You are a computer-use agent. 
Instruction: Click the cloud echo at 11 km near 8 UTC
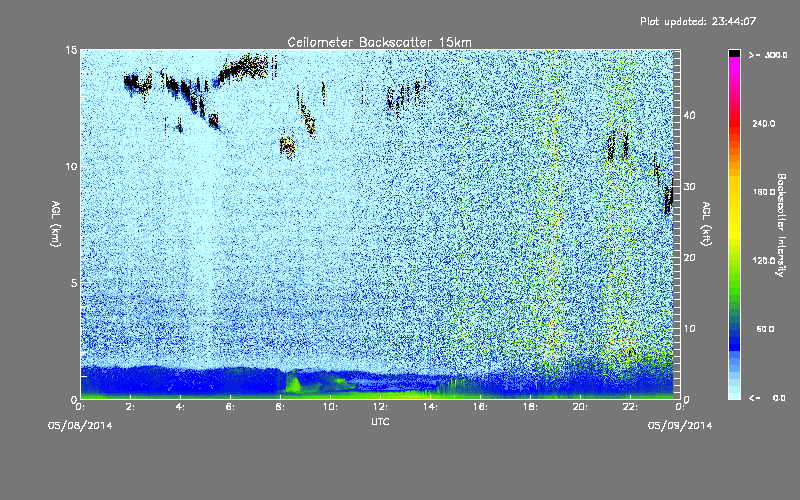(x=288, y=146)
